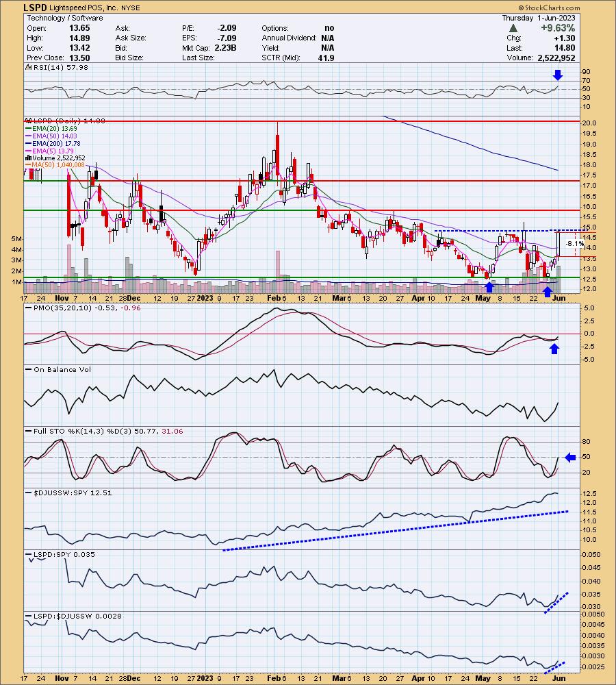Select the Open value 13.65
The width and height of the screenshot is (616, 685).
(x=79, y=28)
